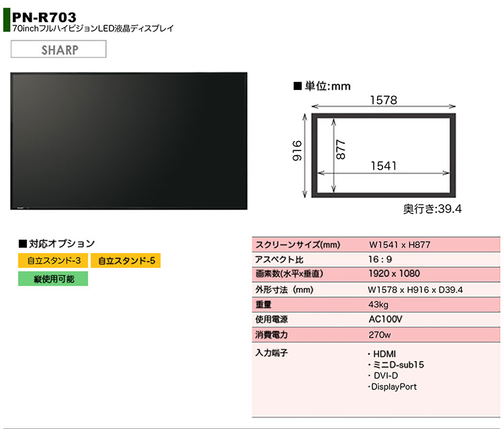Image resolution: width=504 pixels, height=429 pixels.
Task: Click the AC100V value
Action: (386, 319)
